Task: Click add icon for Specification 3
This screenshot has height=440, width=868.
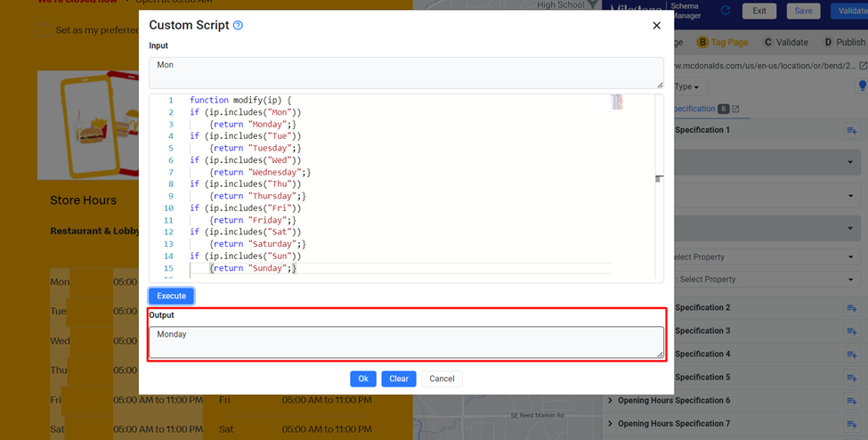Action: coord(852,330)
